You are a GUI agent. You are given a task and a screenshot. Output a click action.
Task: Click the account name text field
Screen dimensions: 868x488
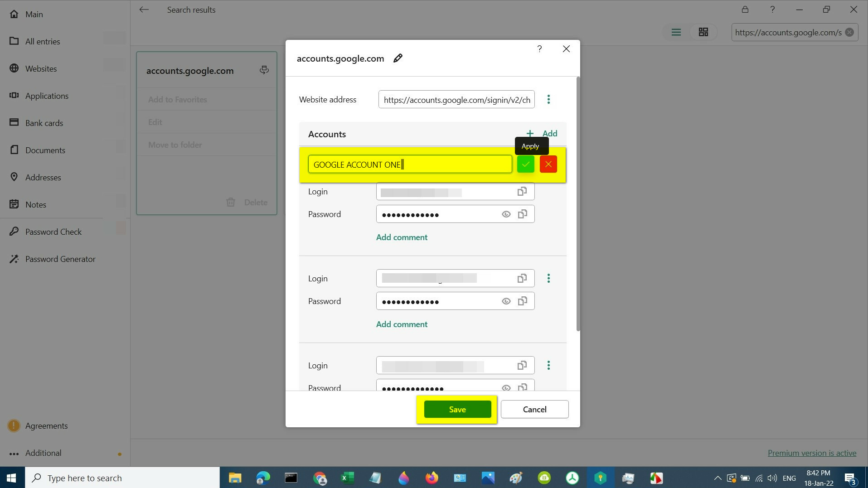point(410,164)
